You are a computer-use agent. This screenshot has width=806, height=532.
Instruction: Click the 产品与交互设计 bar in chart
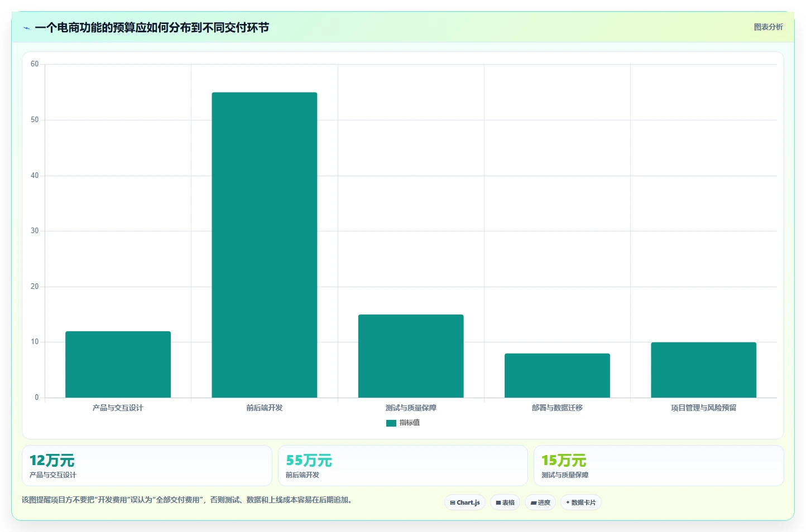tap(118, 364)
